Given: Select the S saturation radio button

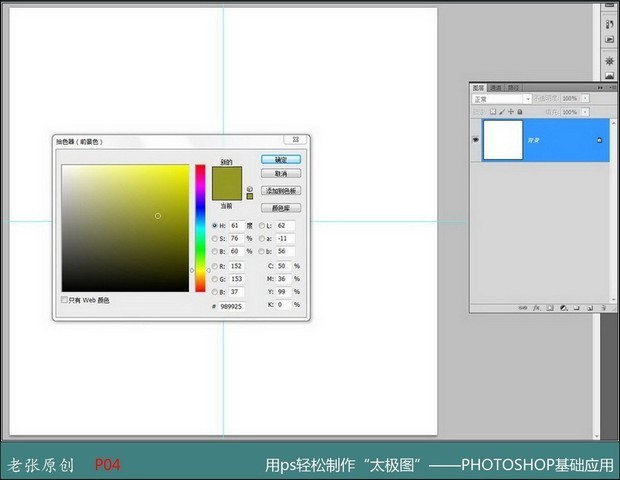Looking at the screenshot, I should tap(213, 239).
